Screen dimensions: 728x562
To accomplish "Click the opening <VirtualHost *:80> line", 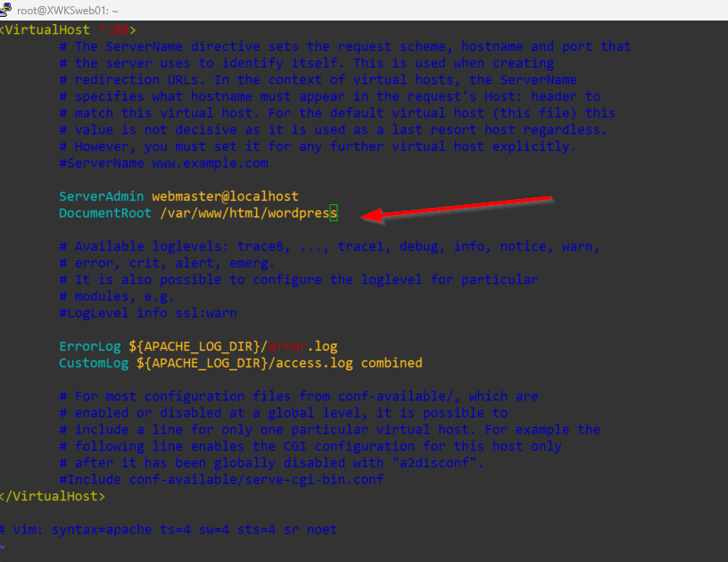I will 68,29.
